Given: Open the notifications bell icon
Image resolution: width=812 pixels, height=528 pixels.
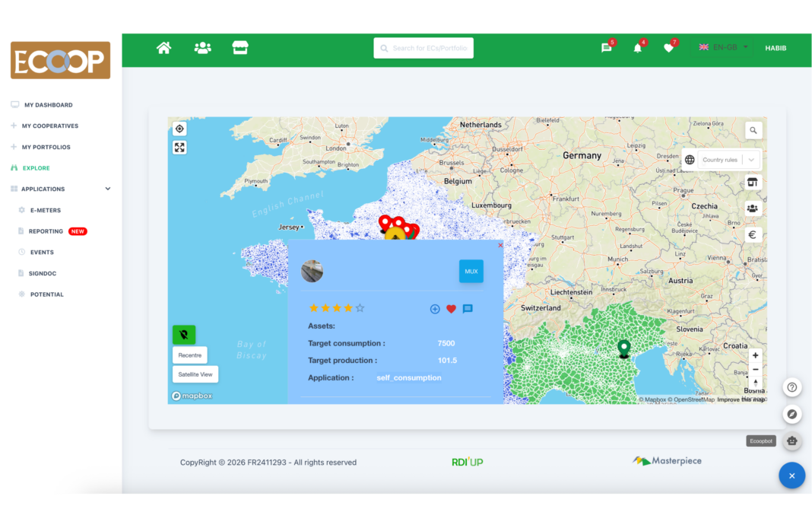Looking at the screenshot, I should coord(637,48).
